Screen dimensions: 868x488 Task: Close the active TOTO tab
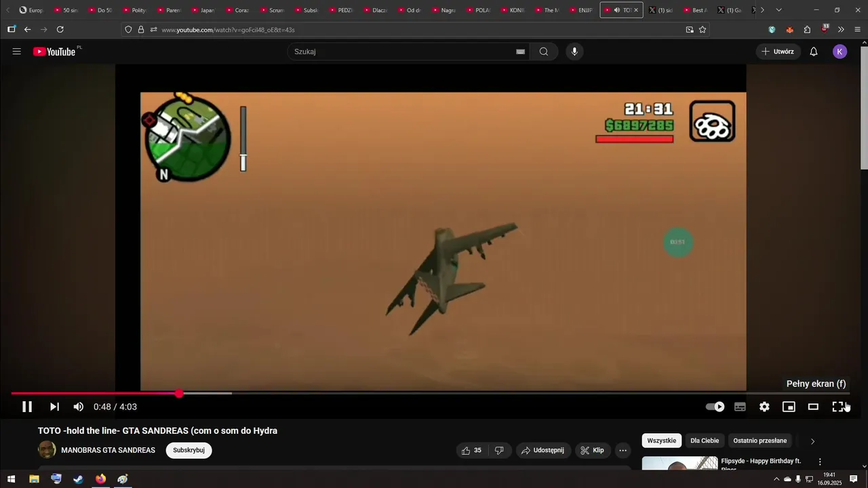(635, 10)
